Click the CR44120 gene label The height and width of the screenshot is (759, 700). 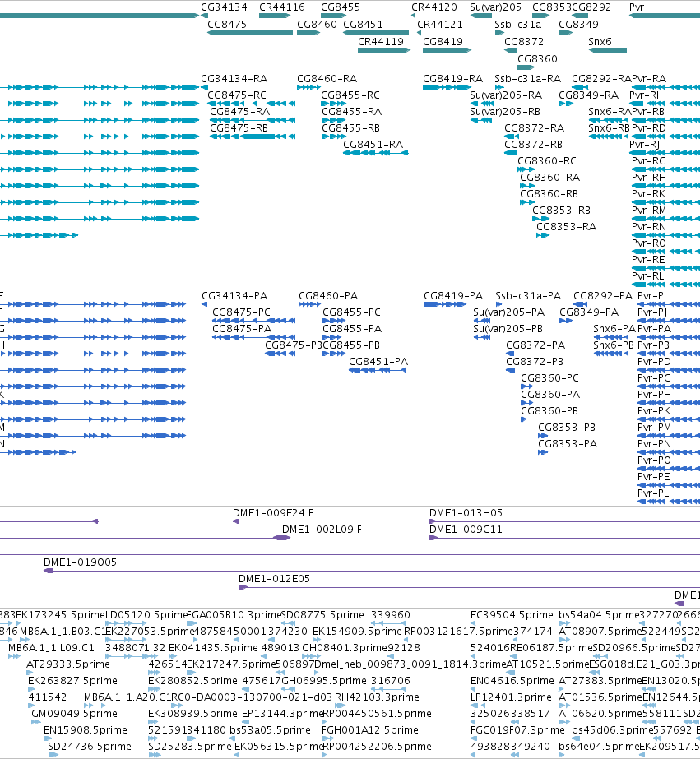pos(433,7)
